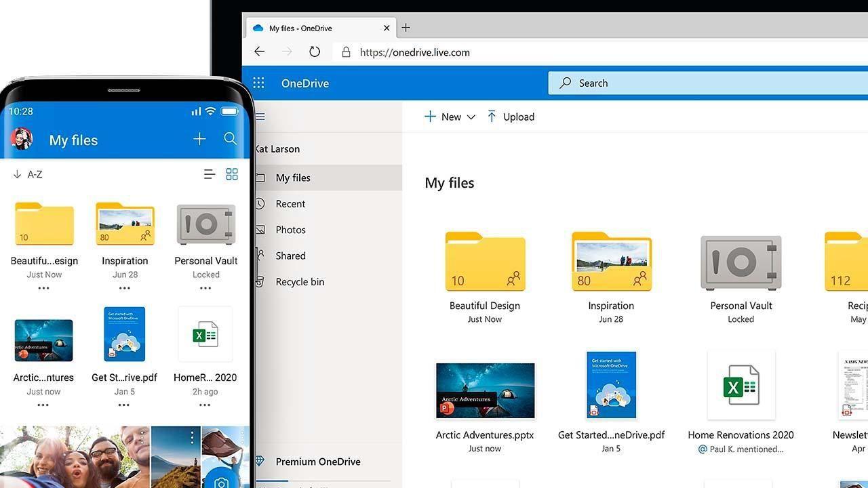Open Recent files from the sidebar
The width and height of the screenshot is (868, 488).
click(x=290, y=203)
